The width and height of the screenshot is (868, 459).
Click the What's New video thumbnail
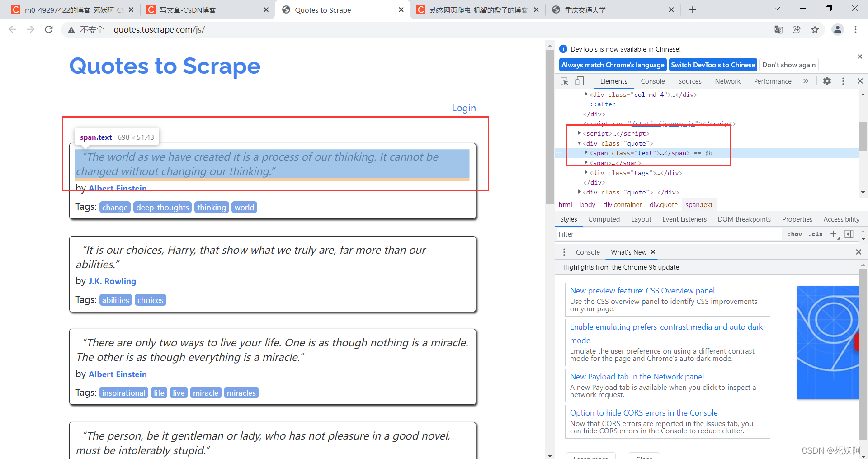[827, 342]
